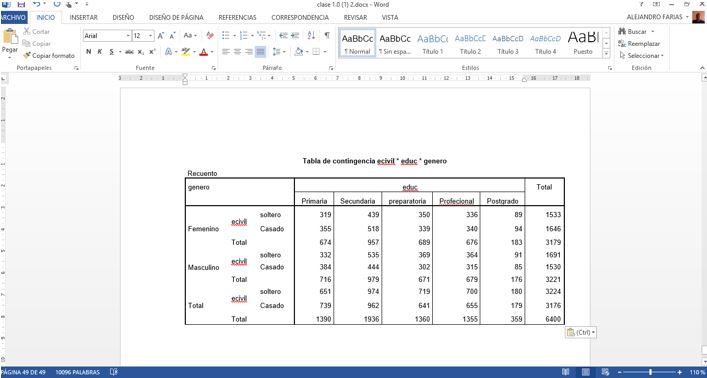Click the table cell containing 6400

click(x=544, y=319)
